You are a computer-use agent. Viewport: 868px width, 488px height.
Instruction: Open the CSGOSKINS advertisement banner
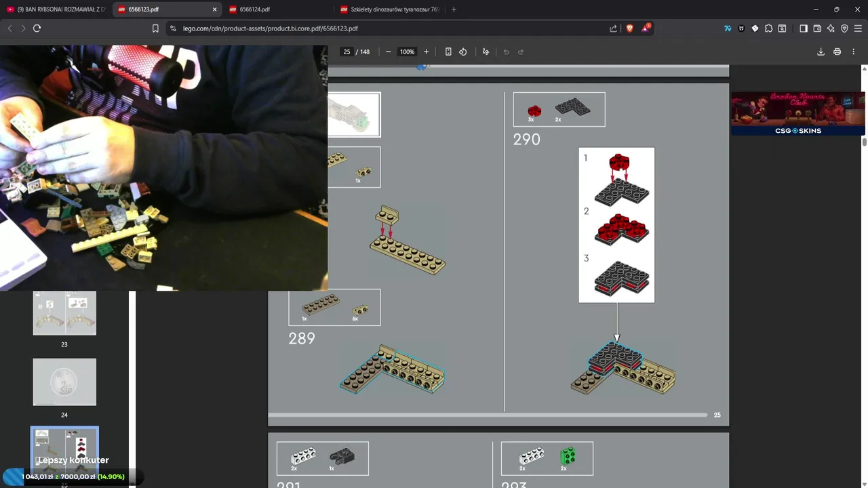[797, 113]
